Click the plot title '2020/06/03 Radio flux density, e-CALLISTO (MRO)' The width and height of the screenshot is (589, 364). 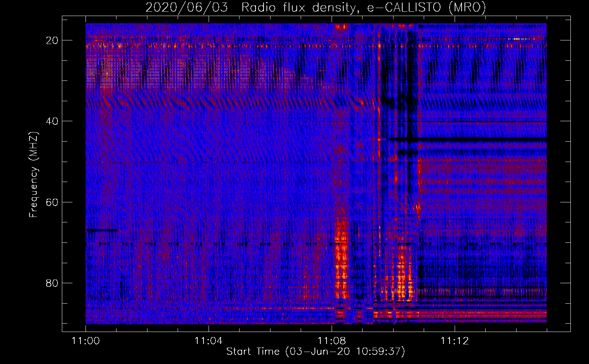[316, 7]
